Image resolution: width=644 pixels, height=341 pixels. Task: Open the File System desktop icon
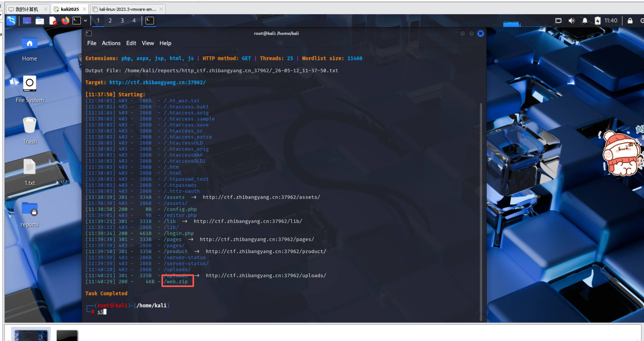(29, 89)
